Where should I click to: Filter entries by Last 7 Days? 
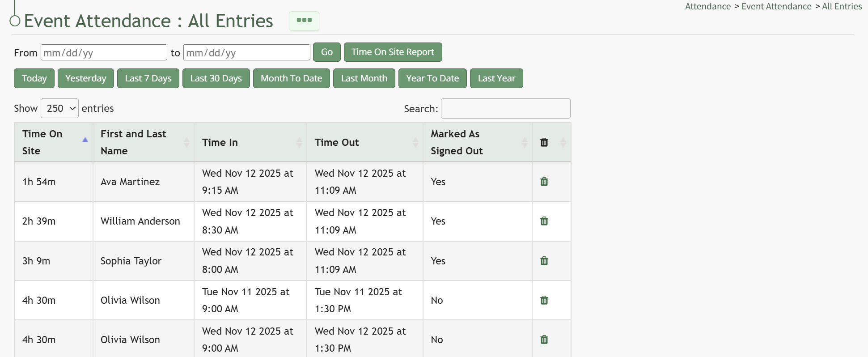[x=148, y=78]
